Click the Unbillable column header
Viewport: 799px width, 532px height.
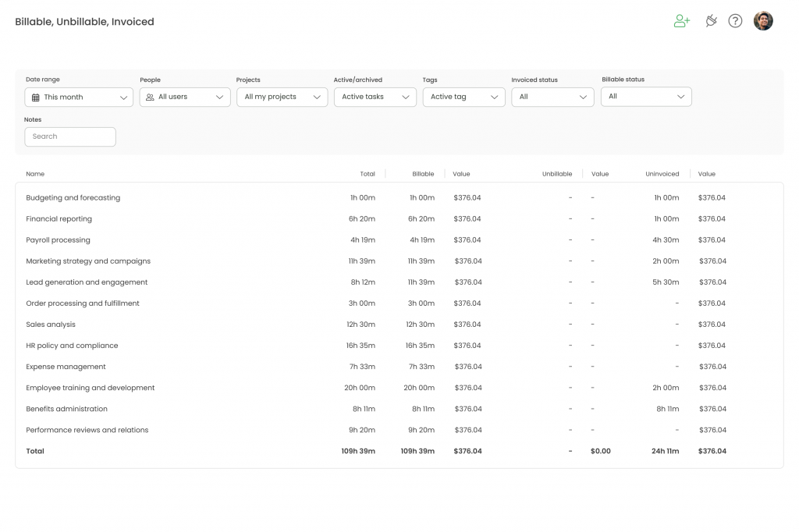557,174
